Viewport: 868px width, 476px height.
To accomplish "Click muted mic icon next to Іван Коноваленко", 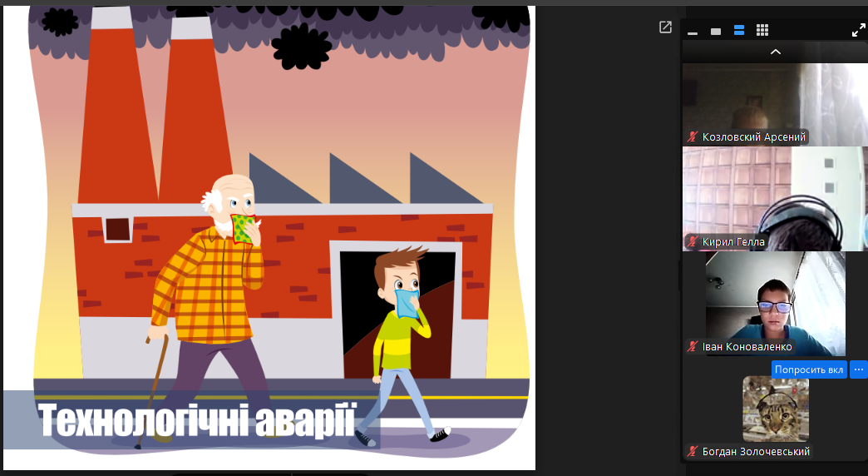I will click(693, 346).
